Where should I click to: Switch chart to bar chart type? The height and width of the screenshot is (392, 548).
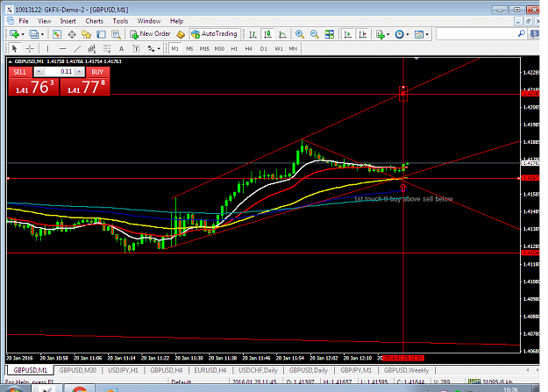[253, 34]
